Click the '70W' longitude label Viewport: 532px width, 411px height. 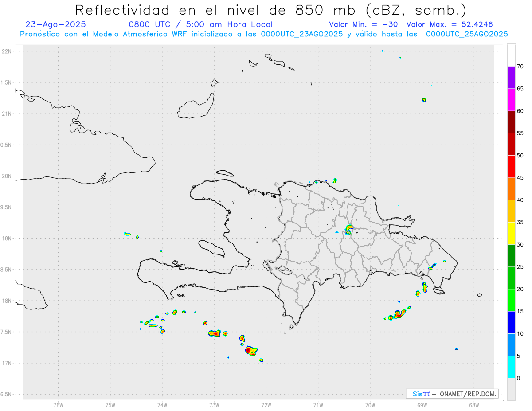pyautogui.click(x=370, y=404)
